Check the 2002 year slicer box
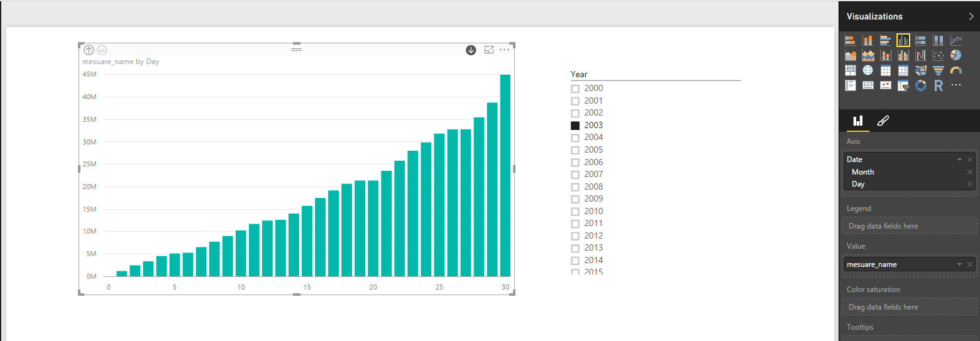This screenshot has width=980, height=341. (x=575, y=113)
